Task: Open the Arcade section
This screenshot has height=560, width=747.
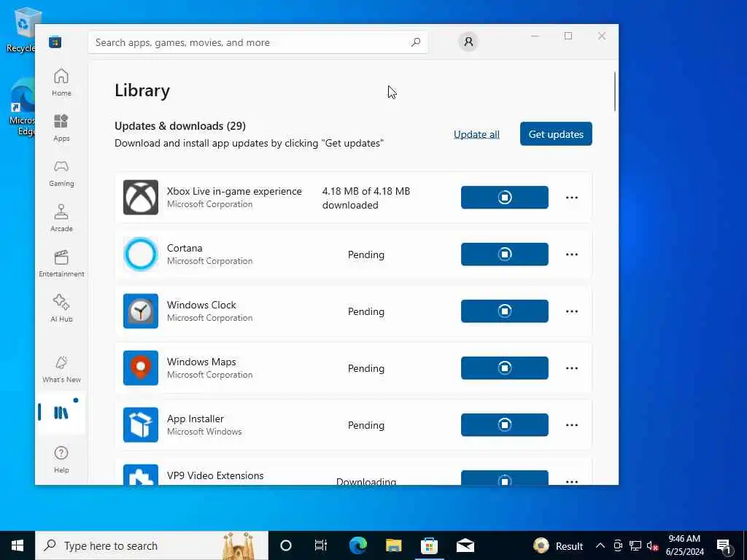Action: coord(61,218)
